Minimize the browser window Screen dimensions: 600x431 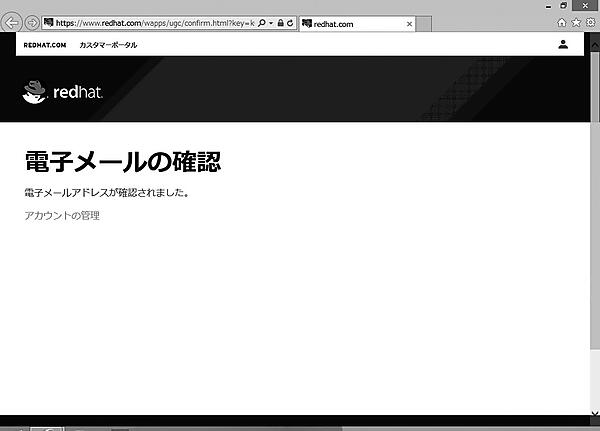pyautogui.click(x=548, y=6)
